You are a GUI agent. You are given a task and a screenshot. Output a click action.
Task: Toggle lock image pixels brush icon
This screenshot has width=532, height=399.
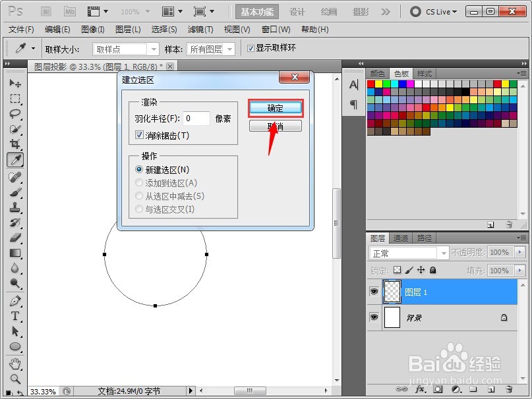(409, 270)
